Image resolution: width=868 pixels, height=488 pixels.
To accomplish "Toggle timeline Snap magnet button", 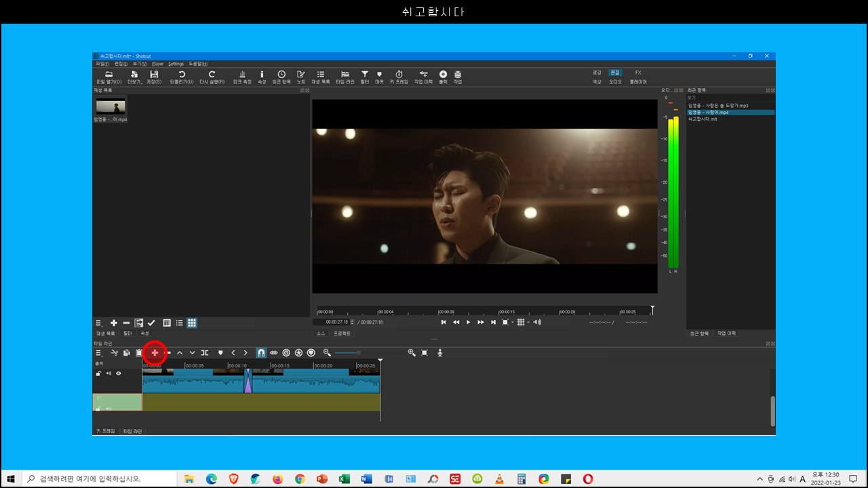I will click(261, 352).
